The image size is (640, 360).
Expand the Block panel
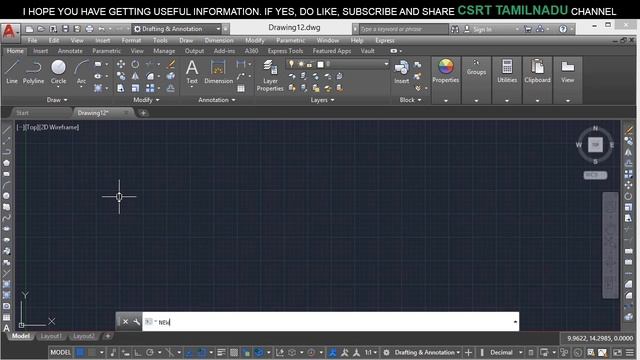pos(410,100)
